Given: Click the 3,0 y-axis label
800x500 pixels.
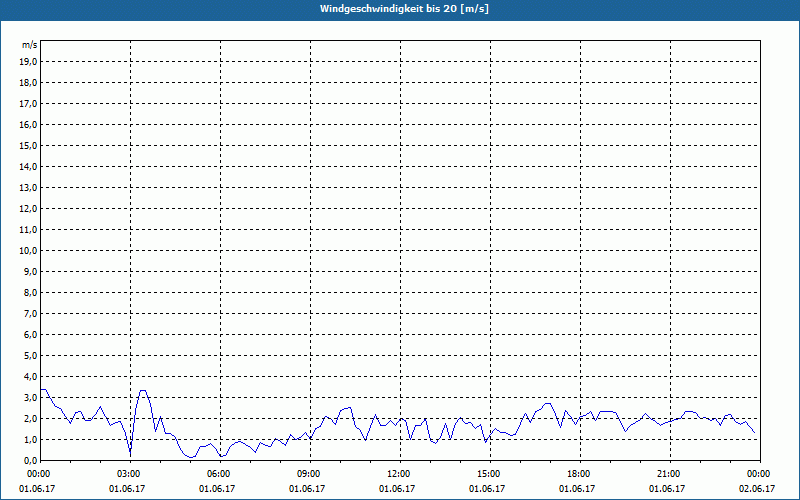Looking at the screenshot, I should coord(31,397).
